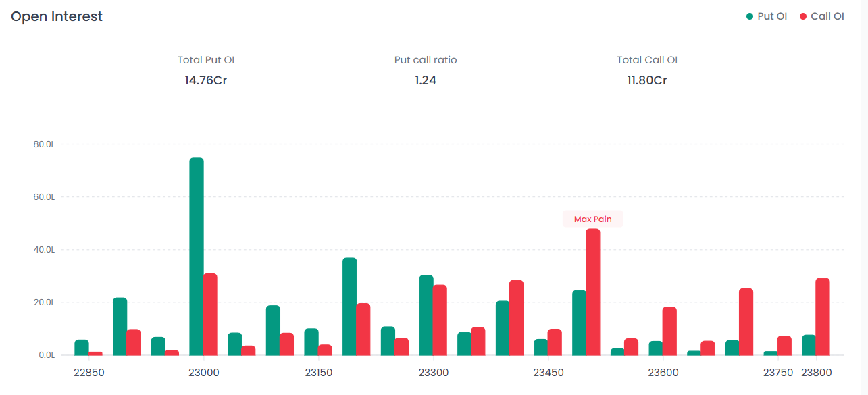This screenshot has height=395, width=868.
Task: Click the 80.0L y-axis label
Action: tap(43, 144)
